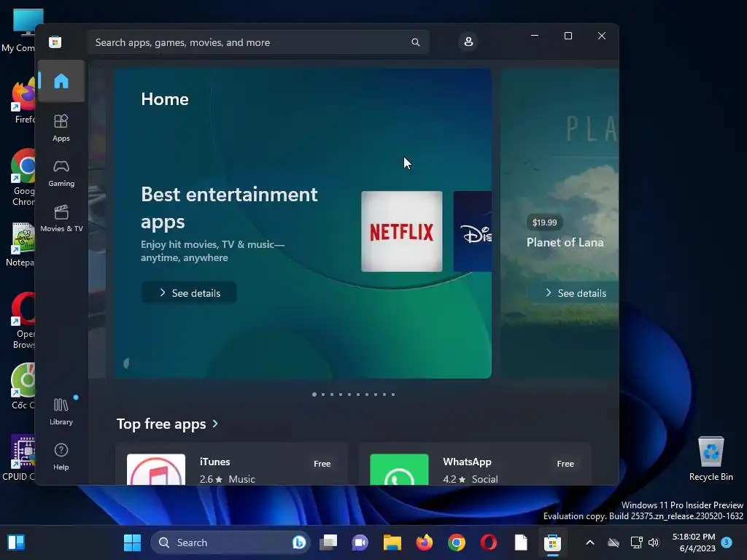This screenshot has height=560, width=747.
Task: Open the Library in sidebar
Action: point(61,411)
